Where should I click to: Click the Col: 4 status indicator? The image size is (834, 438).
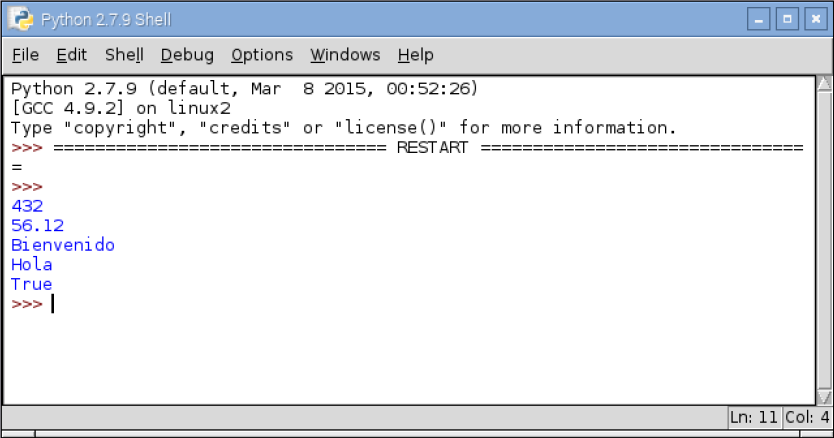[807, 417]
